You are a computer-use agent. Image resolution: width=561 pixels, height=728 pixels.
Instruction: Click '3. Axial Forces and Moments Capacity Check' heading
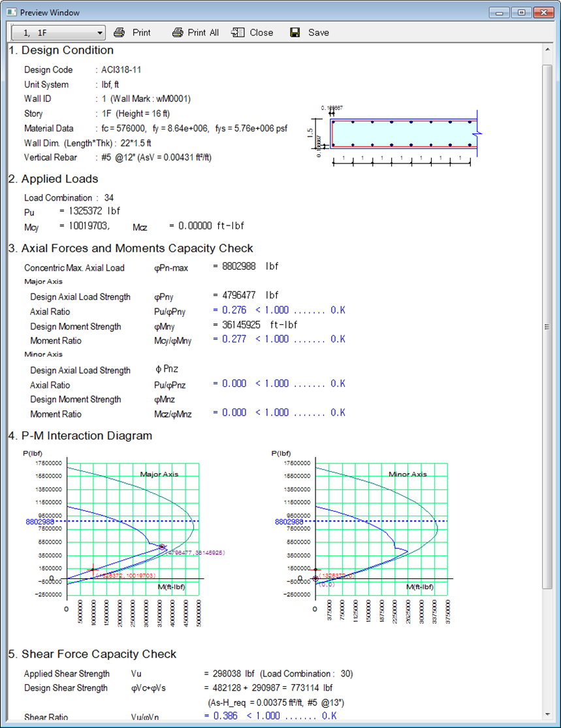click(131, 248)
